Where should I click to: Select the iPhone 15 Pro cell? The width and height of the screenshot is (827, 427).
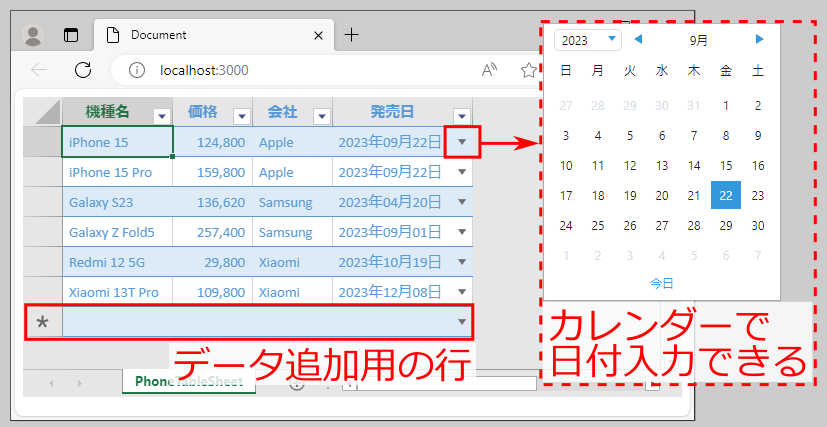click(x=118, y=172)
